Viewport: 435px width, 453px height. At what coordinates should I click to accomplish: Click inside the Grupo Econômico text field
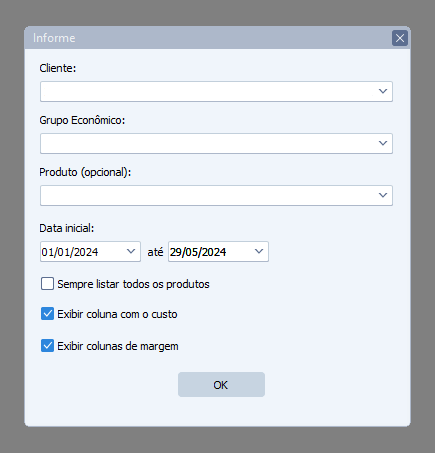click(x=207, y=143)
